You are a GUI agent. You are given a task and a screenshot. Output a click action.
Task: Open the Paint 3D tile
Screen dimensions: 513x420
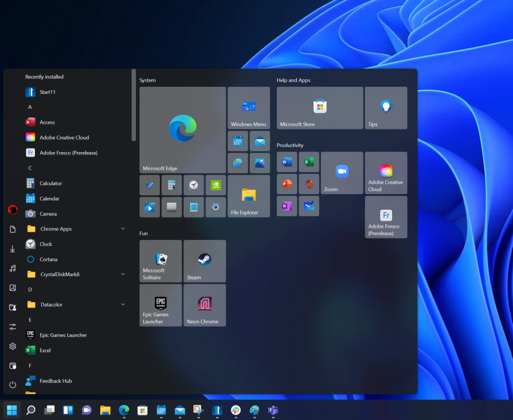pyautogui.click(x=237, y=163)
